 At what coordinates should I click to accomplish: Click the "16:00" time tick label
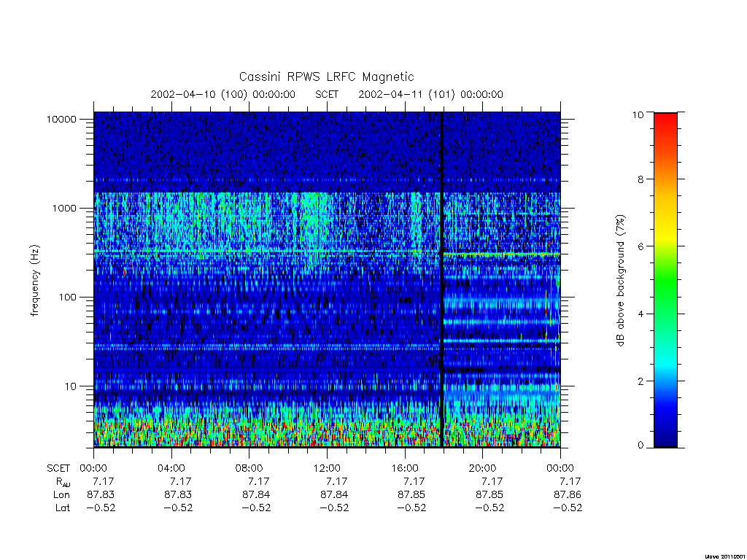click(405, 468)
